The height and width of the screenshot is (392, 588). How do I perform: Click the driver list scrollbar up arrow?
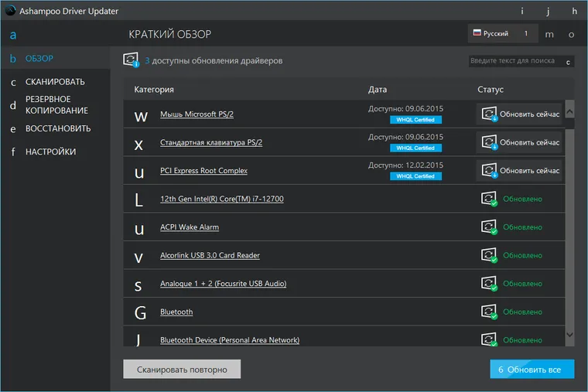(x=569, y=111)
